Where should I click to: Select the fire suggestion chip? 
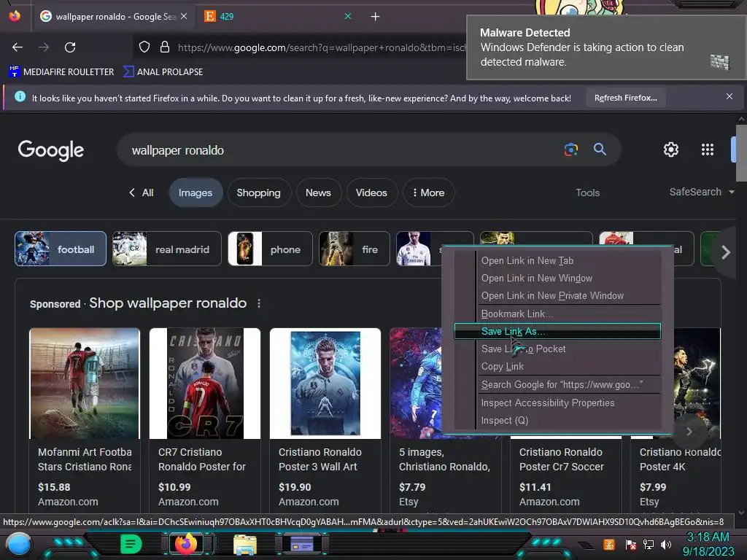pos(355,249)
